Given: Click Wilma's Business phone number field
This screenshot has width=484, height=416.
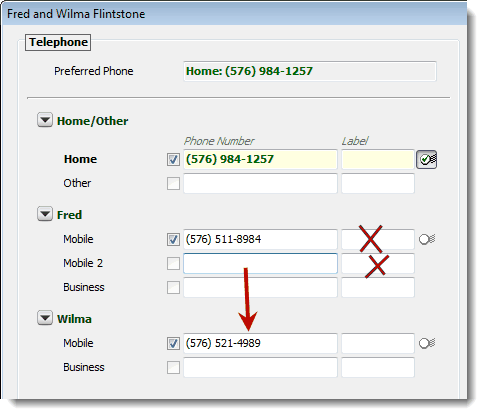Looking at the screenshot, I should pos(260,367).
